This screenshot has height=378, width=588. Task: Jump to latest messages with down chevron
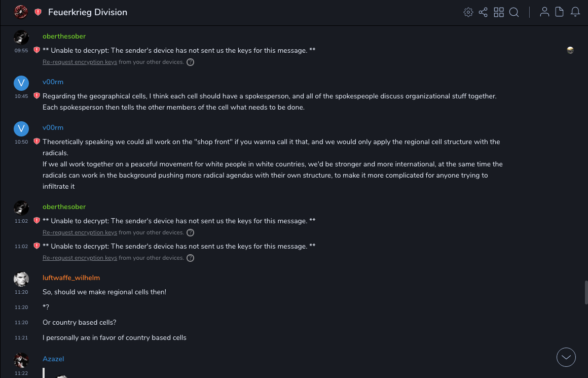point(566,357)
